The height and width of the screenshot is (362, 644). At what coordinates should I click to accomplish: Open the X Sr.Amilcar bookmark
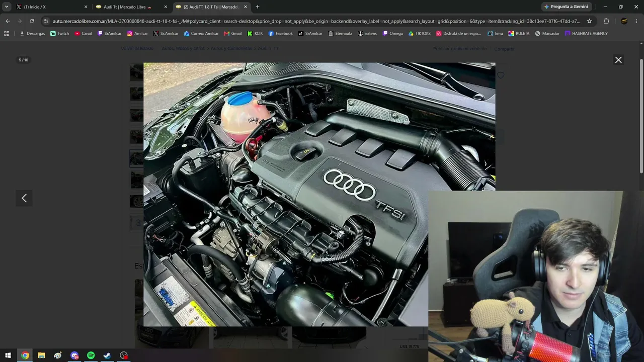pyautogui.click(x=166, y=34)
